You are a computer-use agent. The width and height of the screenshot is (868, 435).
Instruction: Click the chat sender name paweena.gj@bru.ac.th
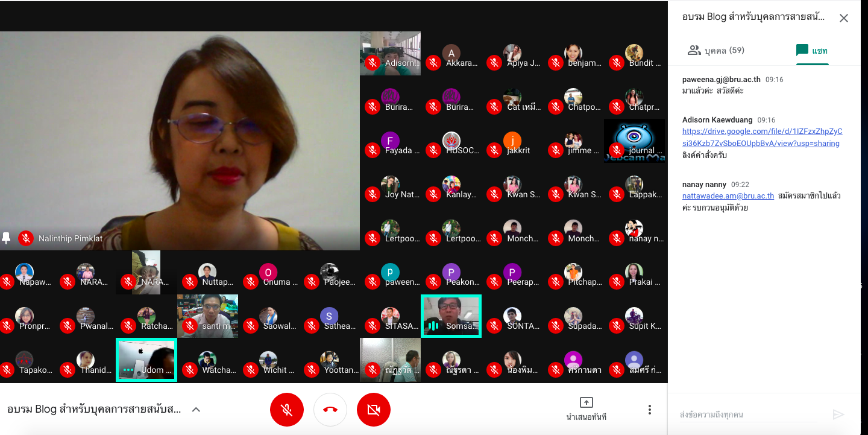[721, 80]
